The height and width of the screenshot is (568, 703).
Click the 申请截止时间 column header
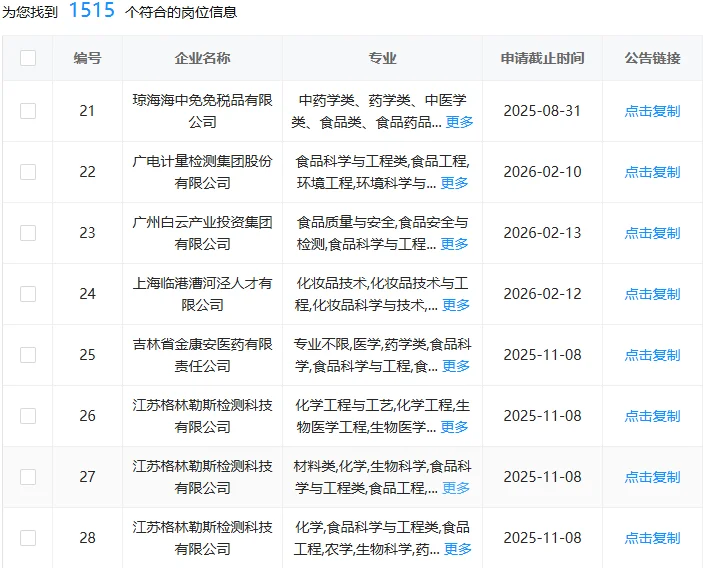click(x=542, y=58)
